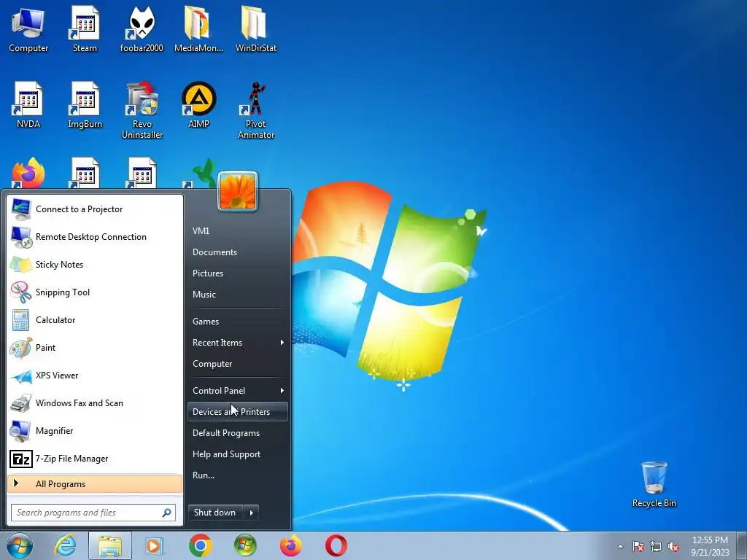This screenshot has width=747, height=560.
Task: Open the VM1 user folder
Action: point(238,231)
